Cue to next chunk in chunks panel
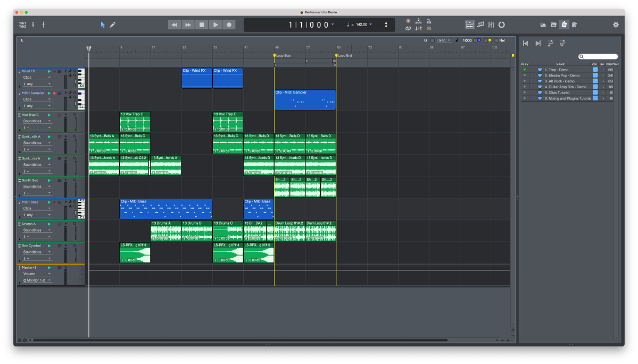Screen dimensions: 638x364 [538, 43]
